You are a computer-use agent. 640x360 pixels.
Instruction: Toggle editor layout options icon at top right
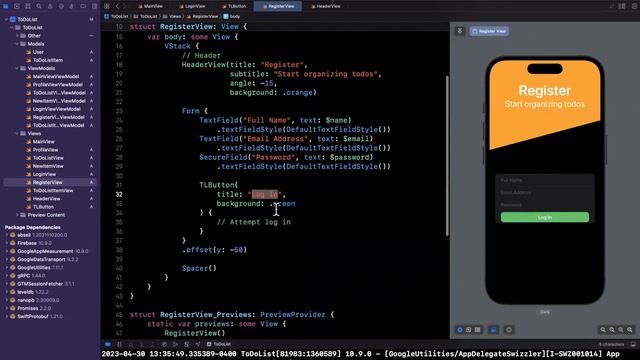coord(622,6)
